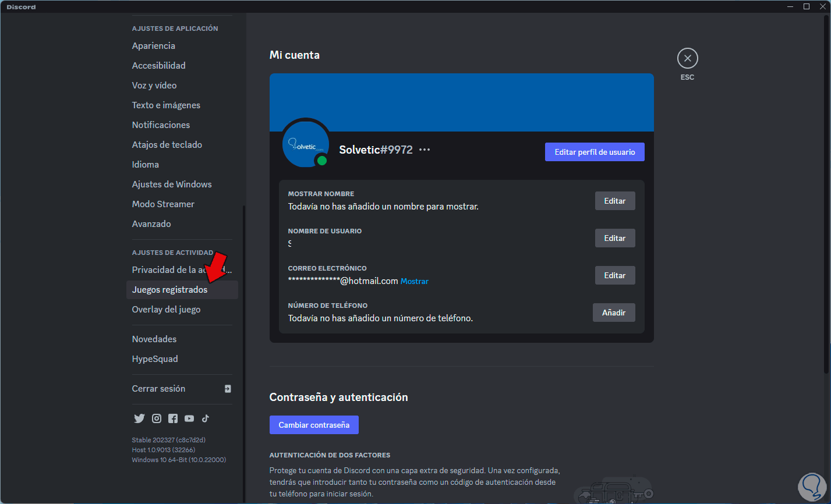Edit the Mostrar nombre field
This screenshot has width=831, height=504.
pyautogui.click(x=615, y=201)
